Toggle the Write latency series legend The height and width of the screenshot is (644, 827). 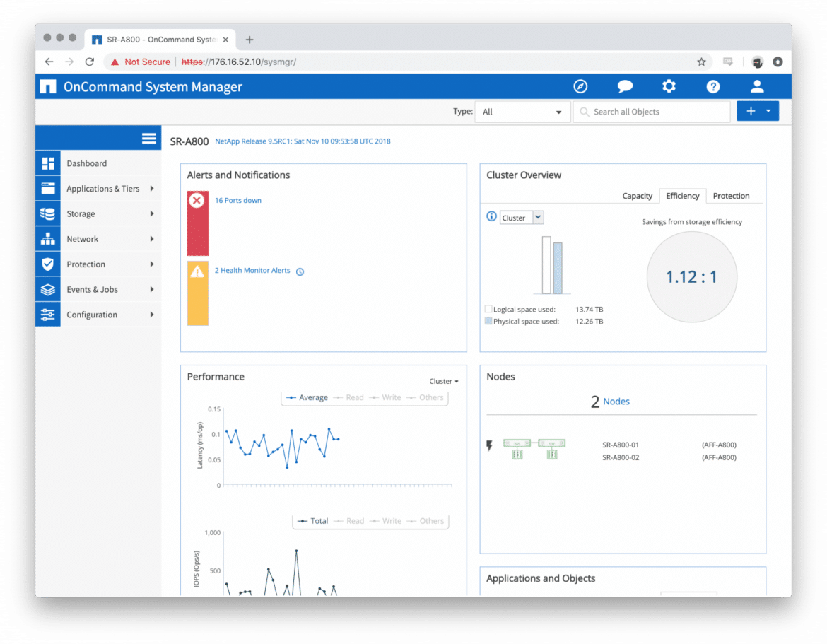click(x=385, y=398)
